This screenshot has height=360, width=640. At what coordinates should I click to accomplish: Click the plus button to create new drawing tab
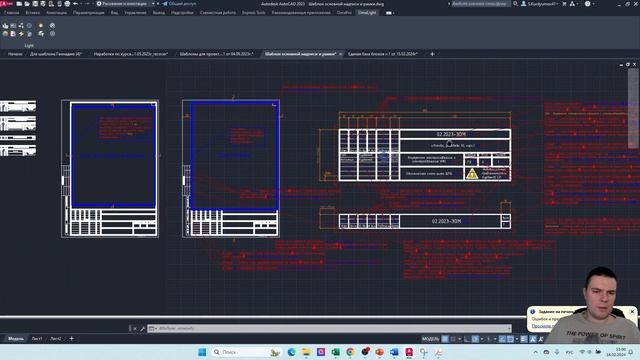[432, 54]
